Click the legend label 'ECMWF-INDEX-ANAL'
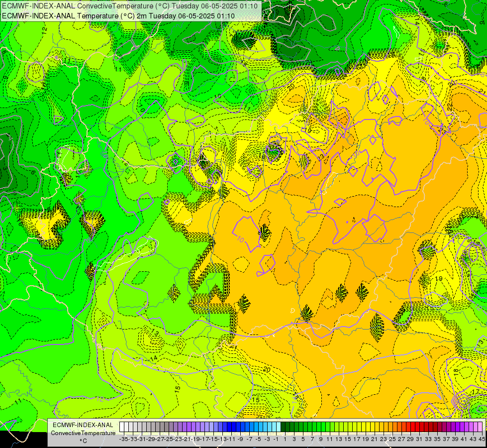Viewport: 487px width, 448px height. point(83,425)
